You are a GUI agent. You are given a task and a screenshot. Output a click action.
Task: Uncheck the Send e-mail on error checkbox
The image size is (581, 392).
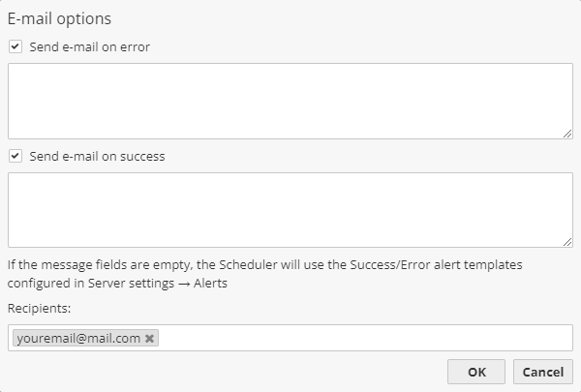15,45
